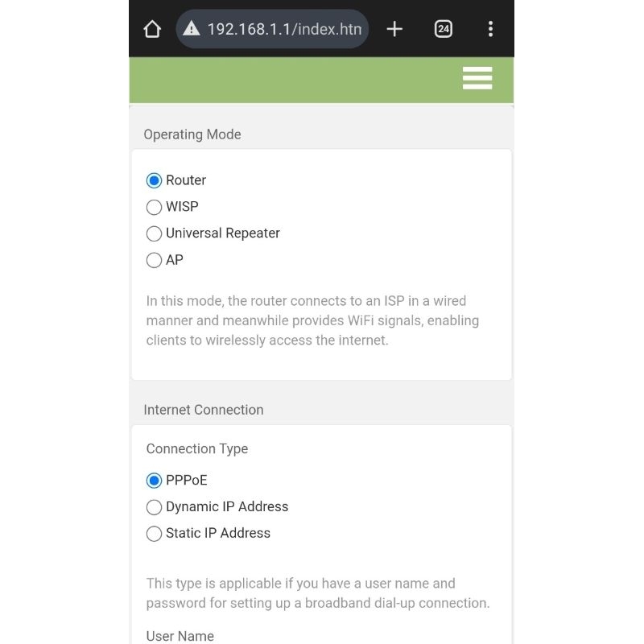644x644 pixels.
Task: Open the browser three-dot menu
Action: click(x=490, y=30)
